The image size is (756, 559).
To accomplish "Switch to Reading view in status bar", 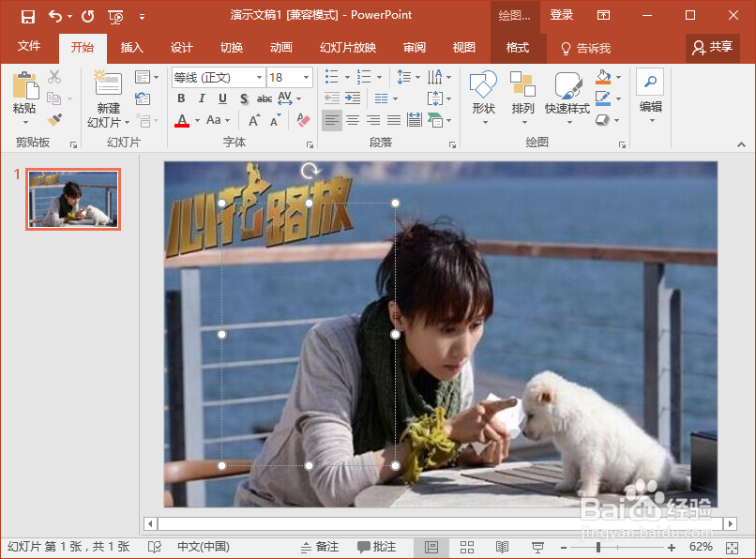I will [502, 547].
